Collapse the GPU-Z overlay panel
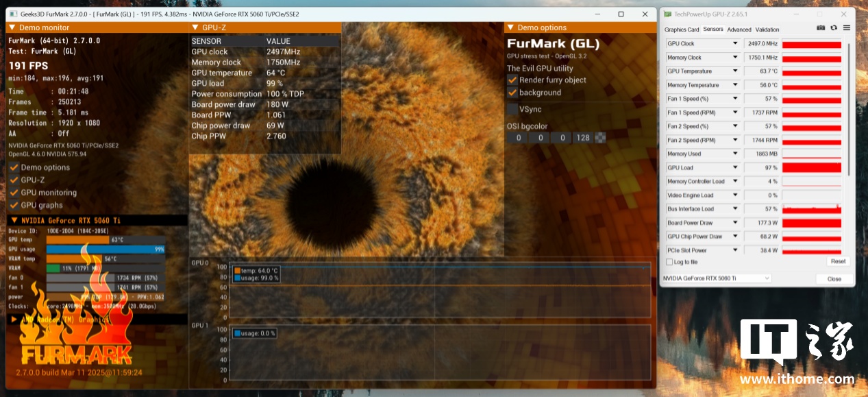Viewport: 868px width, 397px height. (x=195, y=27)
